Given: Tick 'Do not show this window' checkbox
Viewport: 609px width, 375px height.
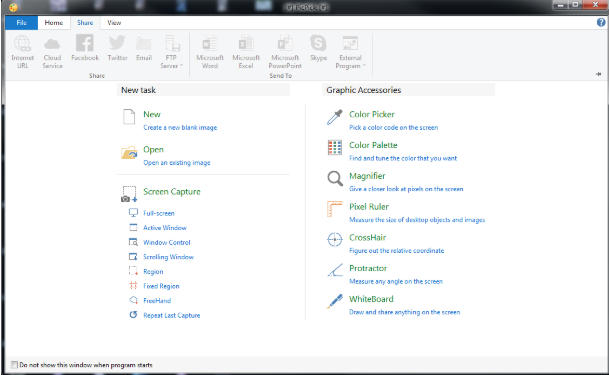Looking at the screenshot, I should pos(14,365).
